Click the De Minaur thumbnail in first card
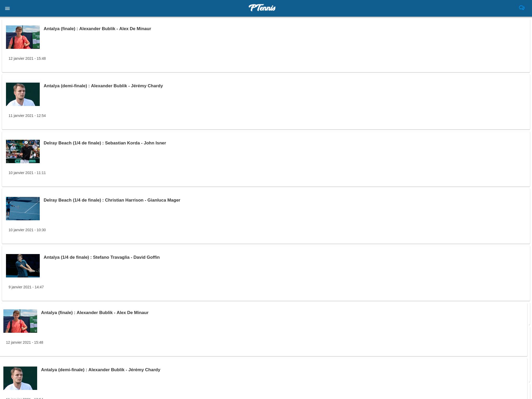This screenshot has height=399, width=532. pyautogui.click(x=23, y=37)
